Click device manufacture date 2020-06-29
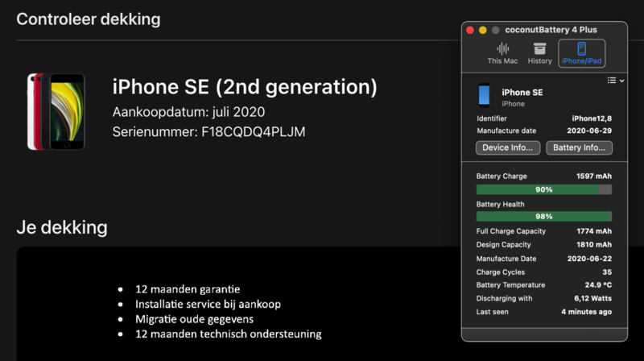Image resolution: width=644 pixels, height=361 pixels. (x=589, y=131)
